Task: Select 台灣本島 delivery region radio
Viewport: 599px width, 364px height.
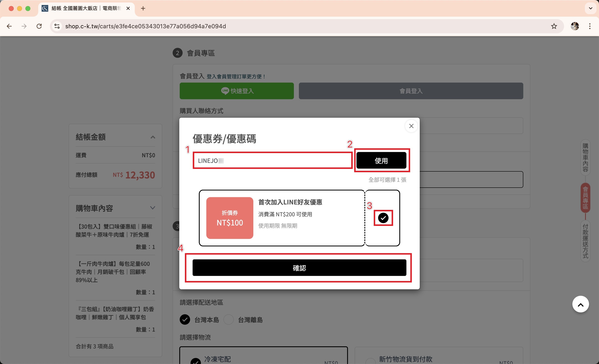Action: tap(185, 319)
